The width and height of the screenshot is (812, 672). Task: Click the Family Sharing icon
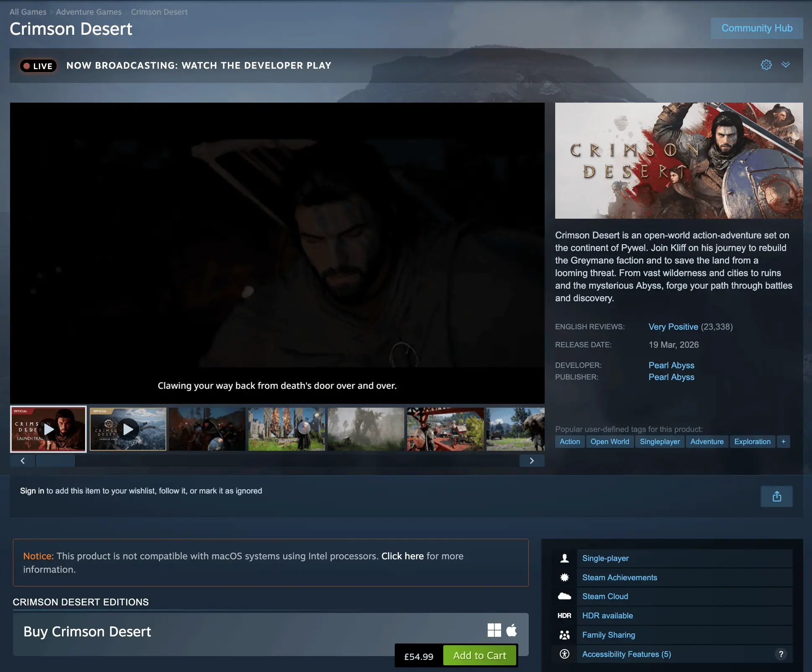pos(565,635)
